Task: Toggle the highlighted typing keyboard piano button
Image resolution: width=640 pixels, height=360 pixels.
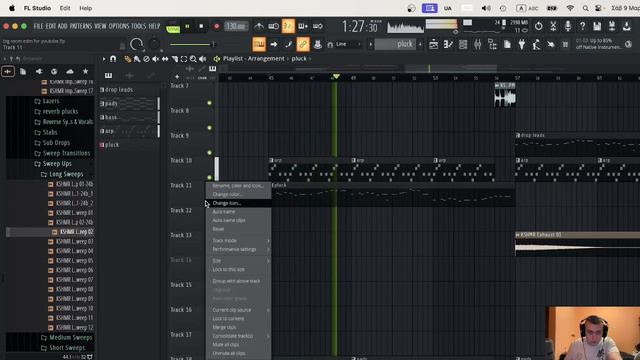Action: (x=259, y=44)
